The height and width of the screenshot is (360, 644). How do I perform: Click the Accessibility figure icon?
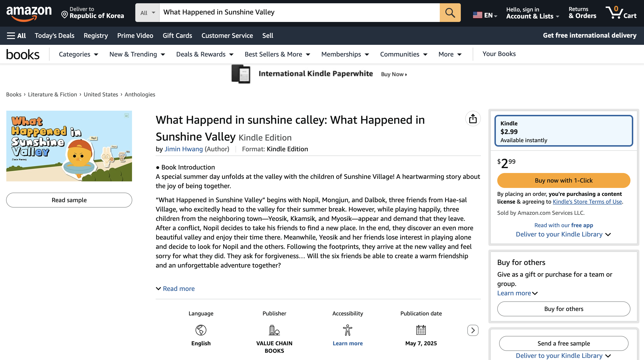347,330
